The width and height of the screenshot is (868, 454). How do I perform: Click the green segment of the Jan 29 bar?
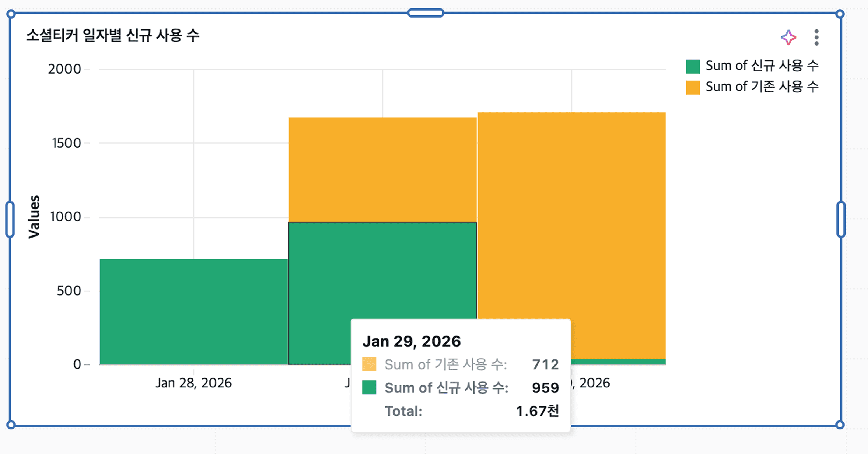(382, 270)
